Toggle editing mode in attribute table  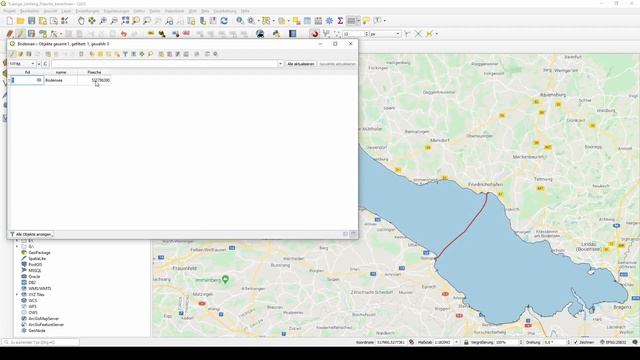pos(13,54)
